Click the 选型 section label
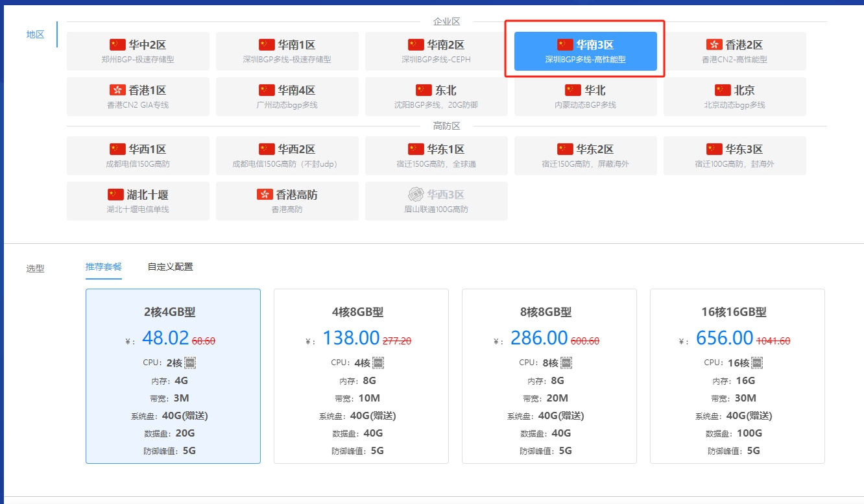 35,268
